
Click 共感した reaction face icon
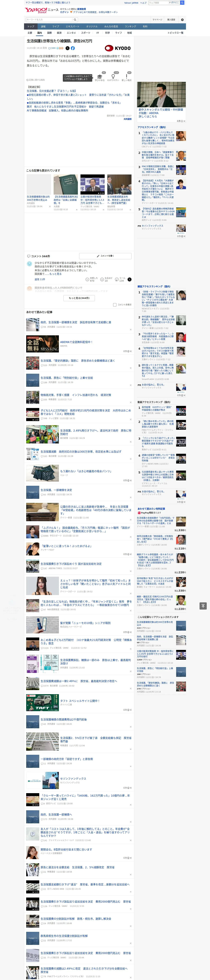pyautogui.click(x=87, y=279)
